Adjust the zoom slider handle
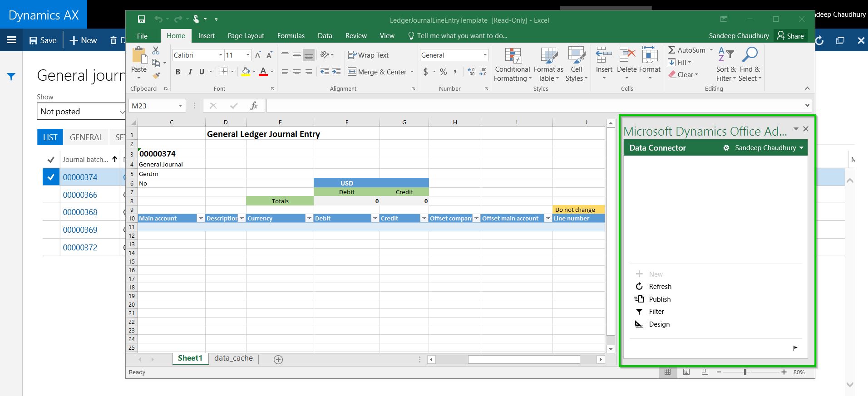This screenshot has height=396, width=868. click(x=745, y=372)
